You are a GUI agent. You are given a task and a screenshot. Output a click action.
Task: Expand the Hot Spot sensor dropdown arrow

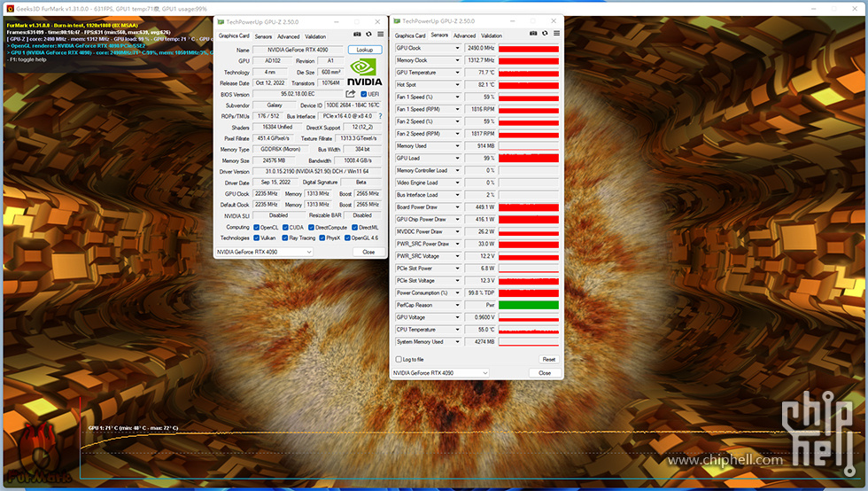457,85
